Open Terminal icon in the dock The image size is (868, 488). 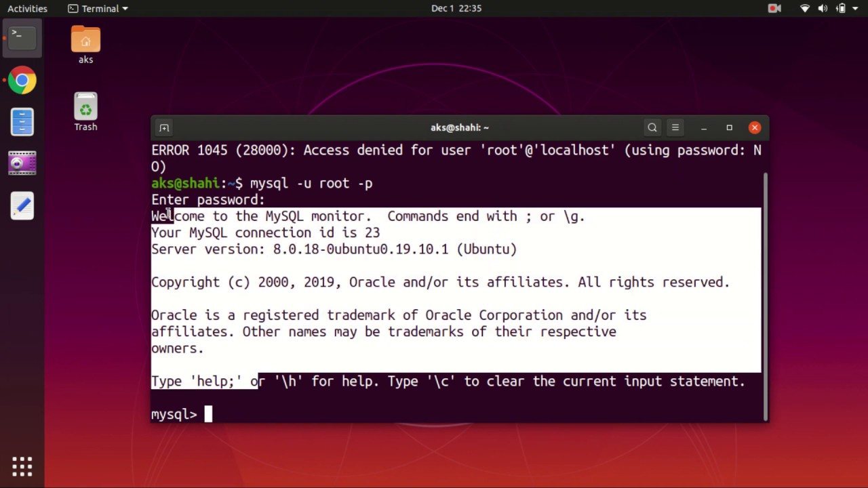coord(22,39)
